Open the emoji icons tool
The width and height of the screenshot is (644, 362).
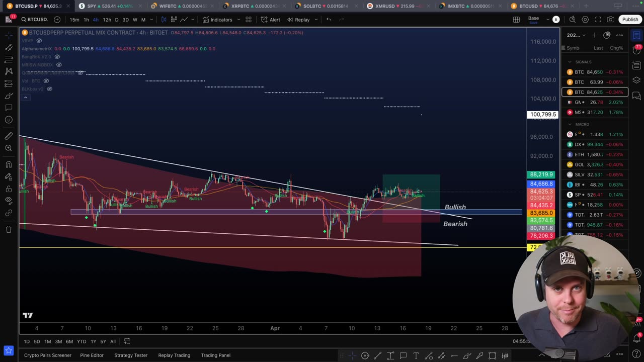tap(9, 120)
